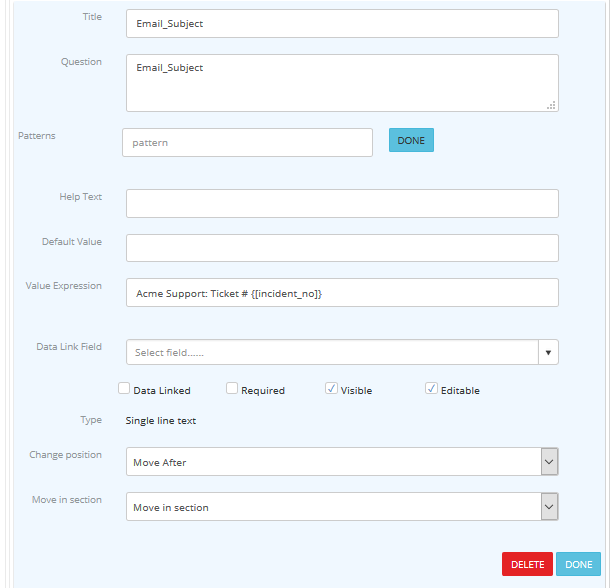Viewport: 612px width, 588px height.
Task: Click the Value Expression input field
Action: click(x=342, y=293)
